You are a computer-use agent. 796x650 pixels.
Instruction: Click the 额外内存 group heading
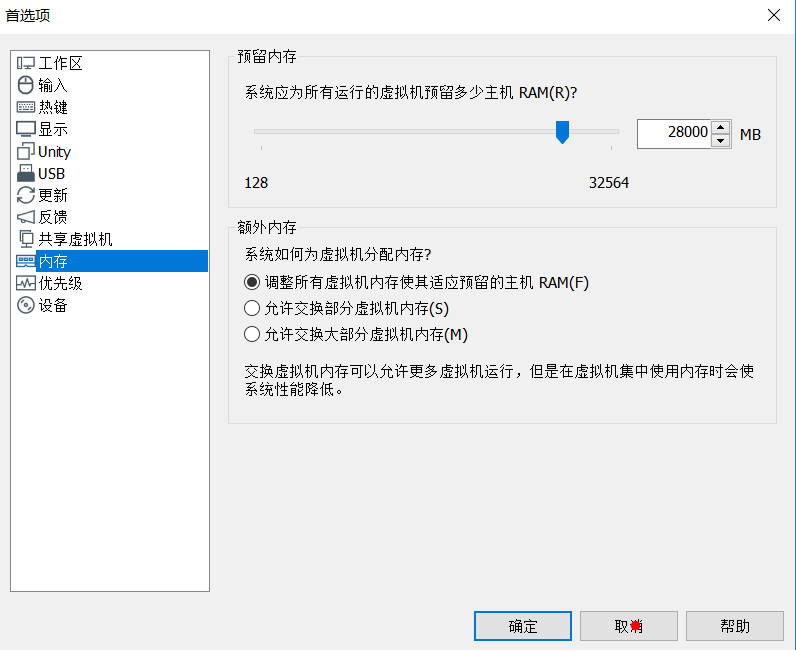tap(267, 227)
